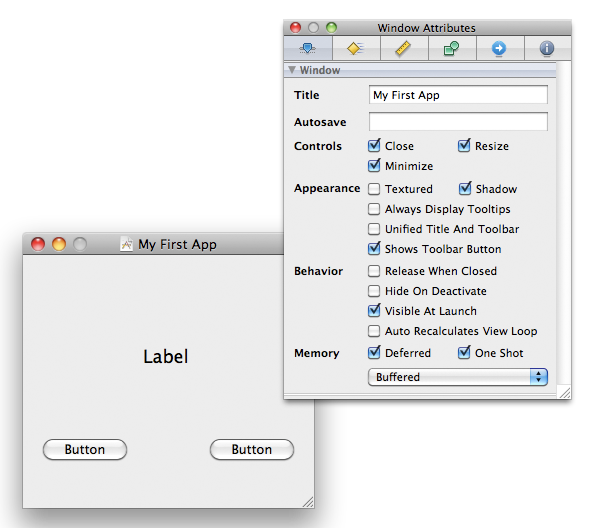
Task: Open the Connections inspector arrow icon
Action: point(498,48)
